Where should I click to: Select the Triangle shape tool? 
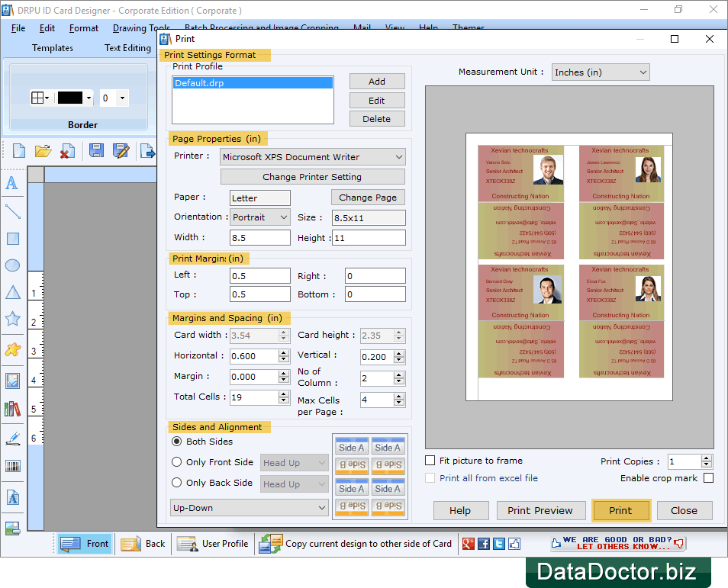tap(12, 292)
